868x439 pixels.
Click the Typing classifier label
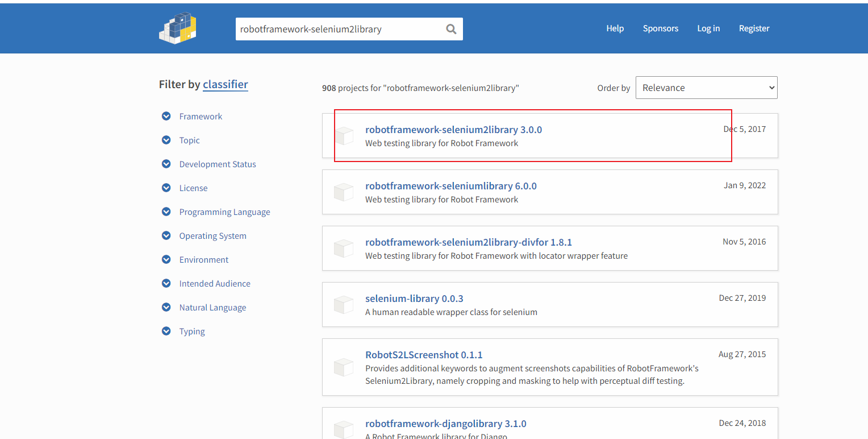[192, 331]
